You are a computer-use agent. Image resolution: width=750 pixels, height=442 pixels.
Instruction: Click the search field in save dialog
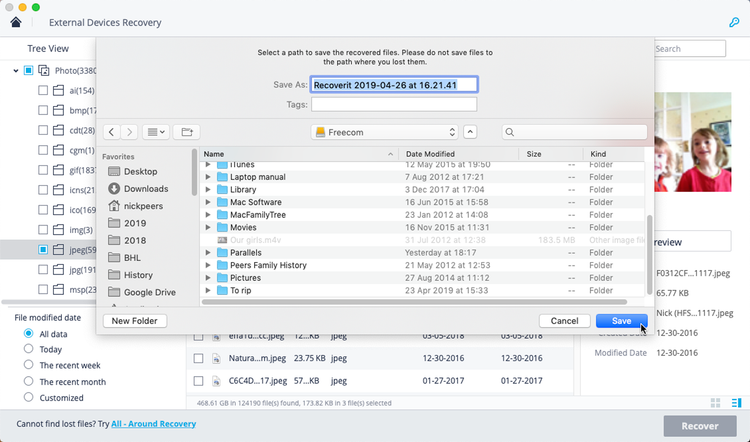[574, 132]
